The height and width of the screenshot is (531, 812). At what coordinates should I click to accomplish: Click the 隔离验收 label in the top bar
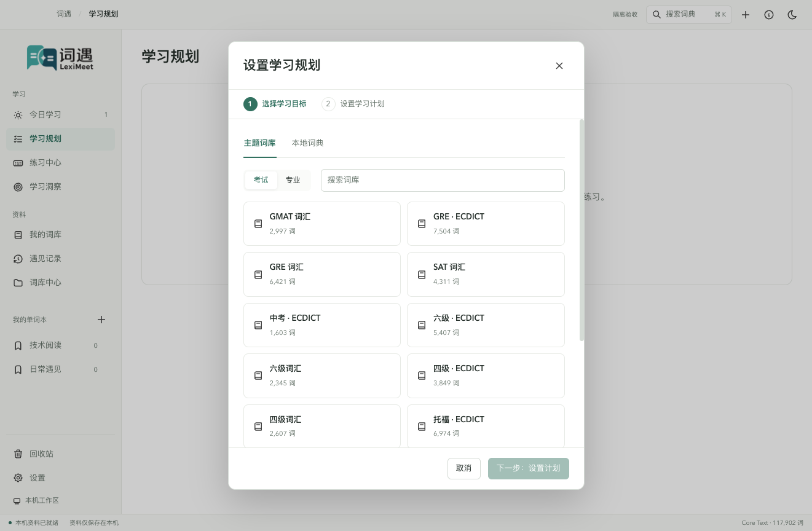(x=625, y=15)
